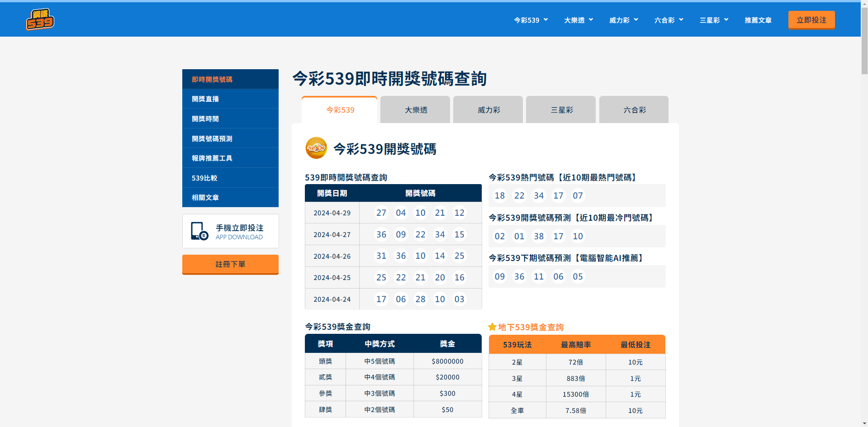868x427 pixels.
Task: Open the 大樂透 dropdown menu in header
Action: click(x=579, y=20)
